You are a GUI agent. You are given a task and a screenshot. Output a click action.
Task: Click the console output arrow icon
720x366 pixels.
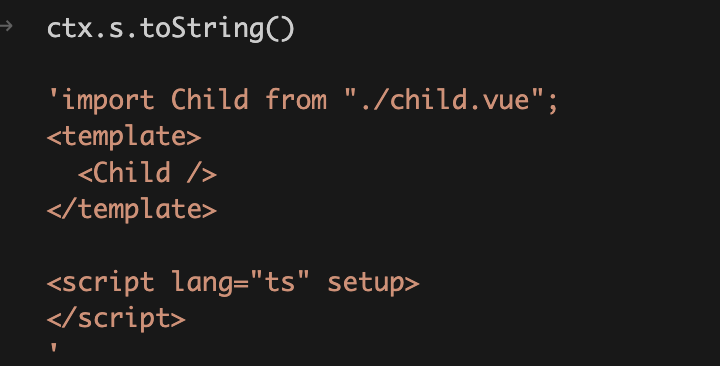tap(6, 26)
